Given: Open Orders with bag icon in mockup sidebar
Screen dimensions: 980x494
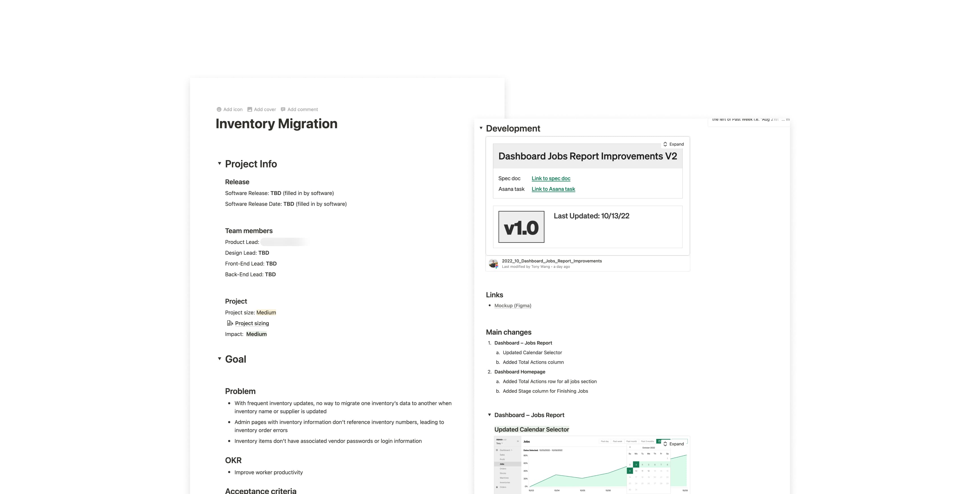Looking at the screenshot, I should [x=501, y=487].
